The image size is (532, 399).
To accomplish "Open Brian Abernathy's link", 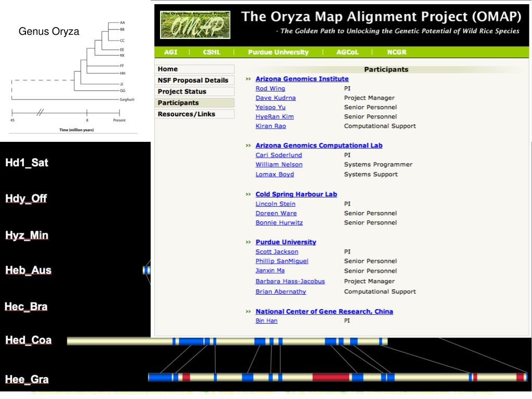I will click(x=281, y=292).
